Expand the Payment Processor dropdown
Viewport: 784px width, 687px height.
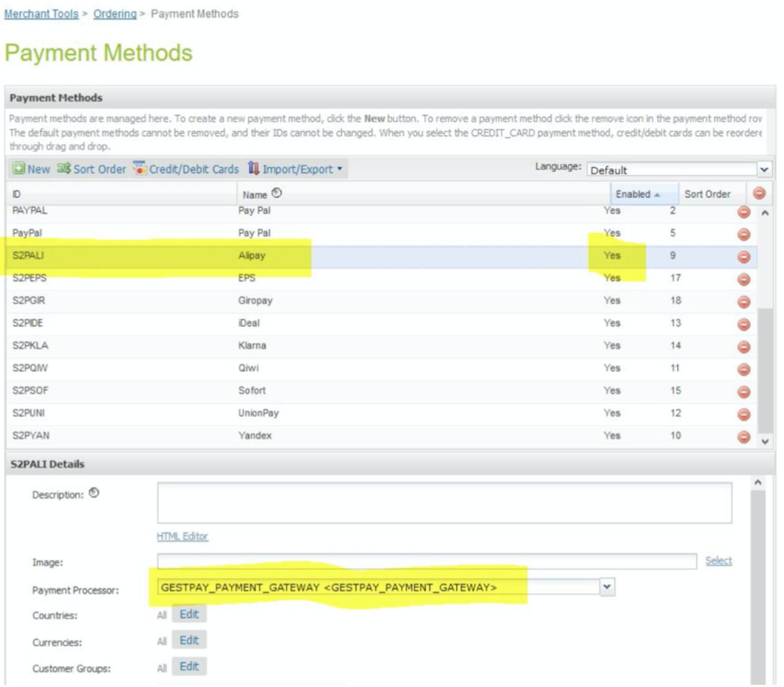[x=607, y=587]
